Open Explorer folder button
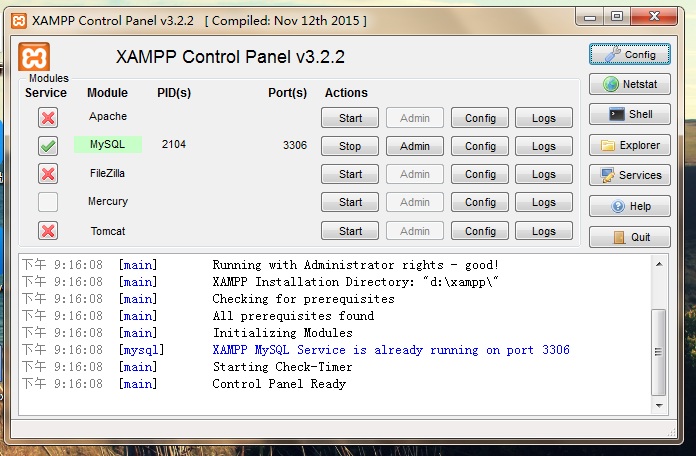 coord(629,145)
